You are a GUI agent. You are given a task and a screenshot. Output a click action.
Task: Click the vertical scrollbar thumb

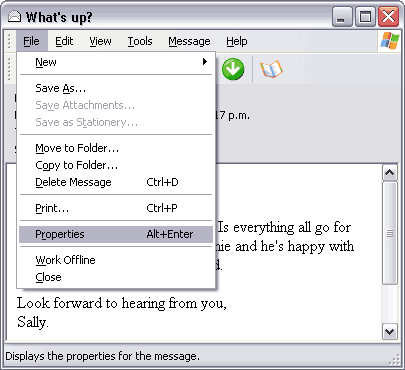(x=390, y=233)
